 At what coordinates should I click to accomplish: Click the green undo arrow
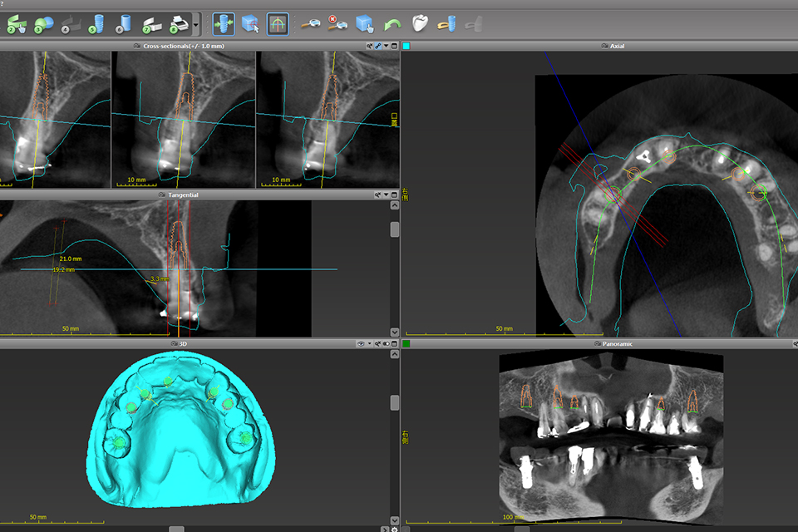point(392,23)
